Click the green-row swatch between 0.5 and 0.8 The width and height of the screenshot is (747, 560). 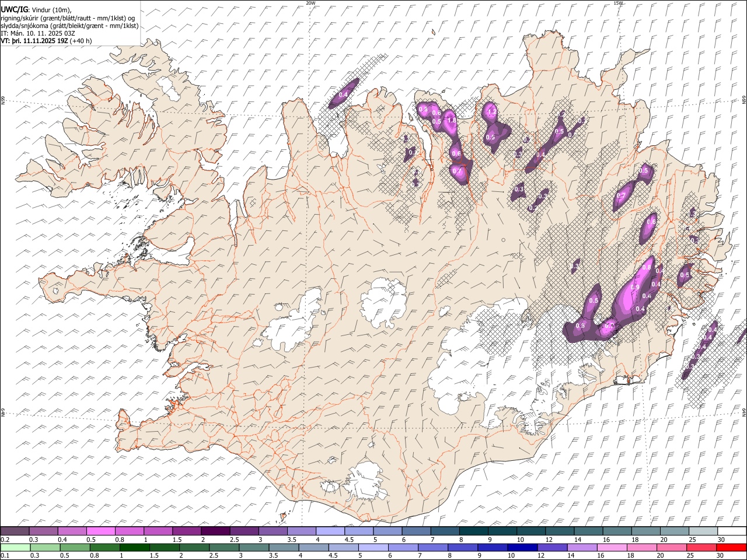[x=75, y=548]
